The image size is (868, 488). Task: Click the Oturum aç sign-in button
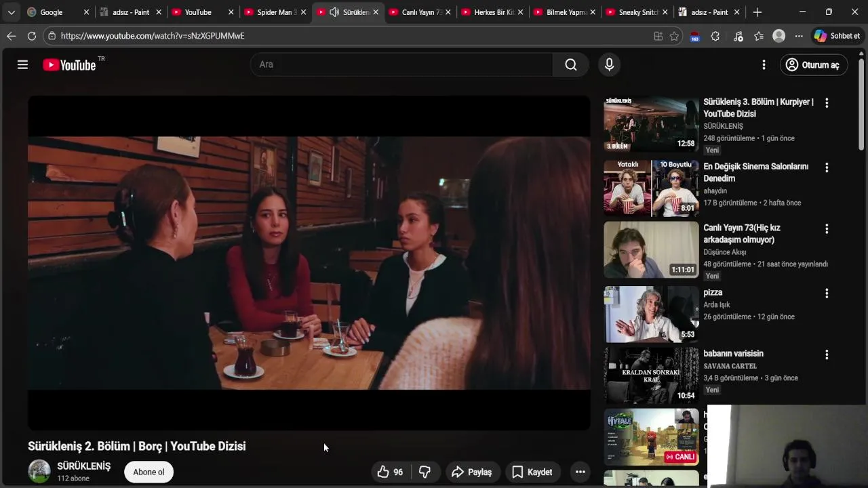(813, 65)
